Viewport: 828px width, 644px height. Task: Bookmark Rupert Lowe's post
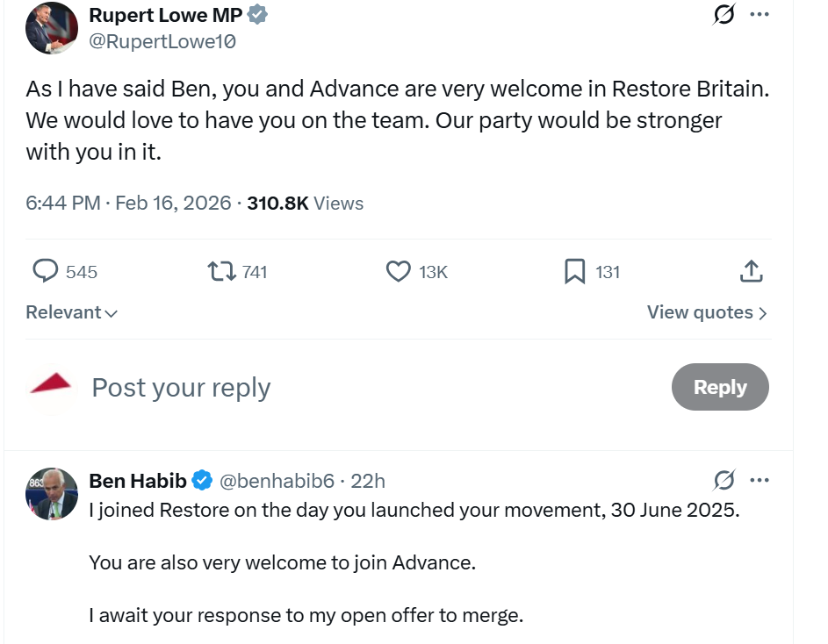[x=574, y=271]
